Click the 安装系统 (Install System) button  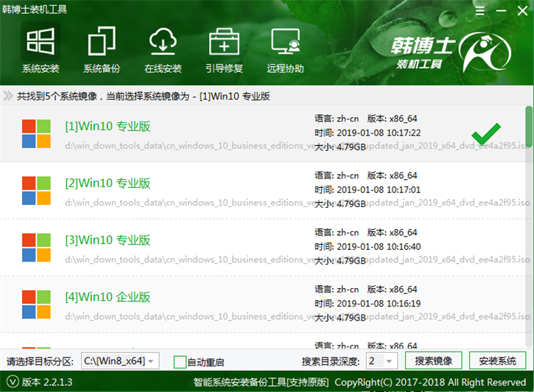point(497,361)
